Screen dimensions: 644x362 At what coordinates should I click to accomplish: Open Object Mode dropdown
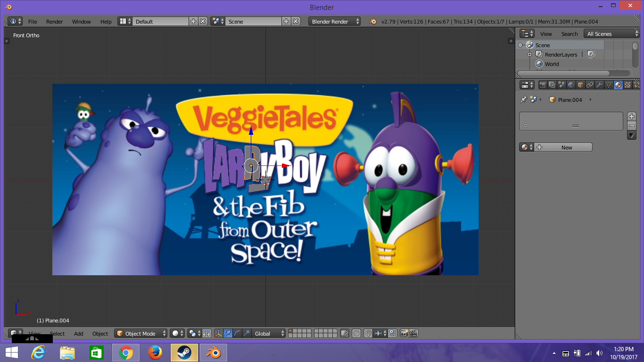(x=141, y=333)
